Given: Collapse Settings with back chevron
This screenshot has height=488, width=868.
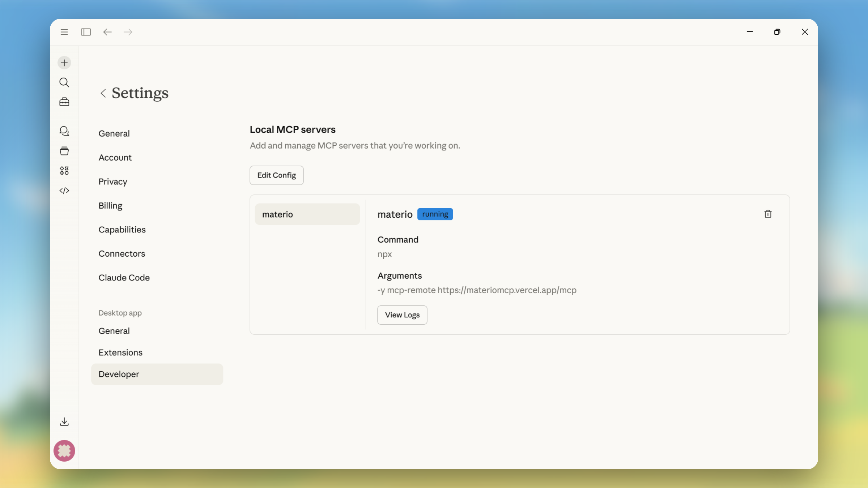Looking at the screenshot, I should (x=103, y=93).
